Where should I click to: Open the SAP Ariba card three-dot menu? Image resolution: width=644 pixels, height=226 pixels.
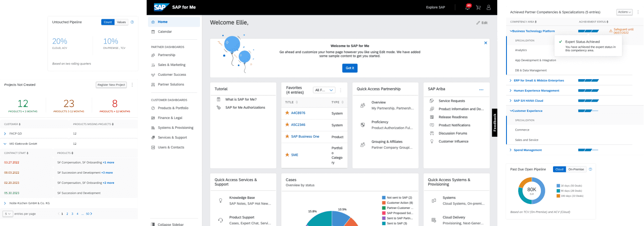[481, 90]
